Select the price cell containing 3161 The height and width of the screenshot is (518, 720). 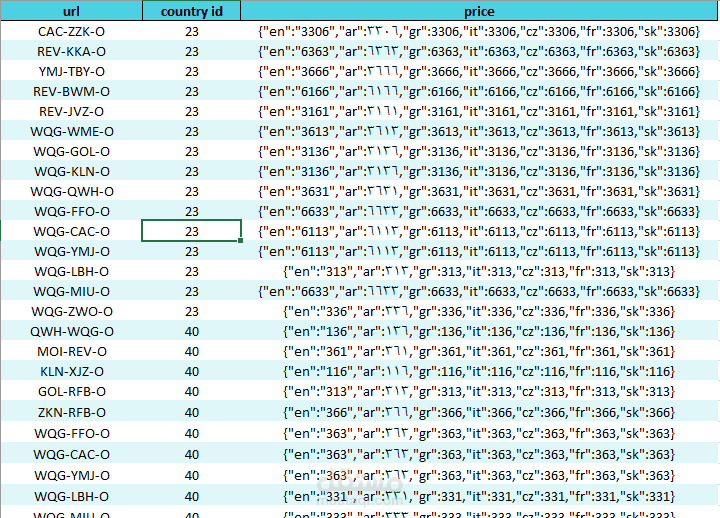479,112
